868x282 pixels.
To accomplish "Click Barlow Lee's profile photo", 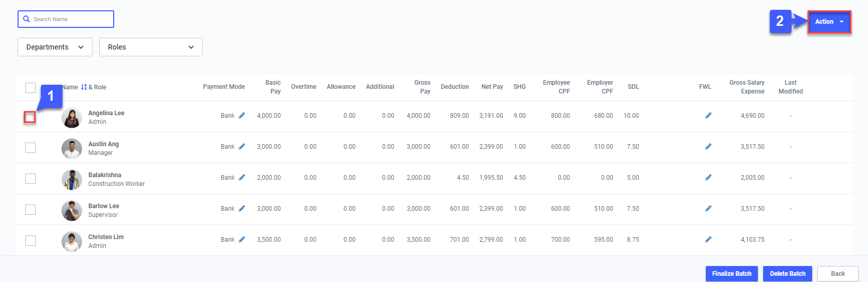I will pos(72,211).
